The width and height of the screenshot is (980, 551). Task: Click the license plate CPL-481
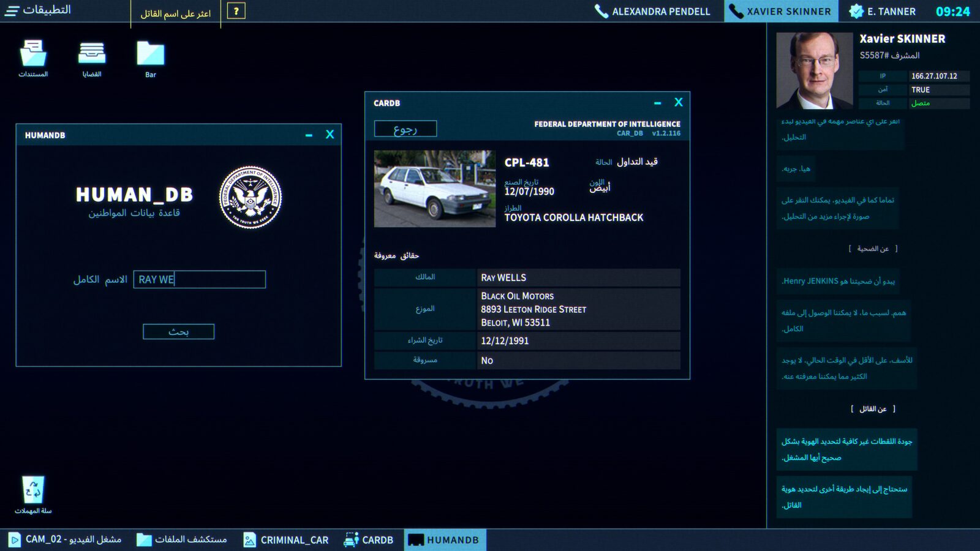pos(527,162)
